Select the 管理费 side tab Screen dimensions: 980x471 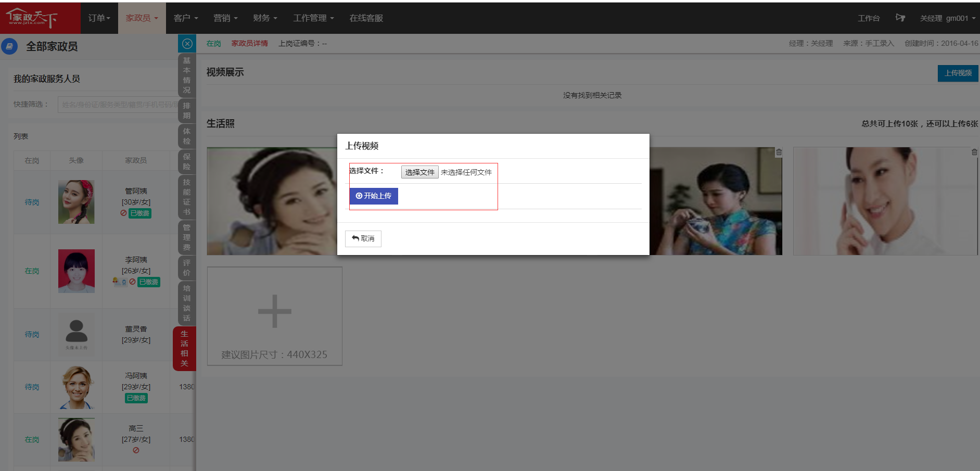(x=187, y=237)
